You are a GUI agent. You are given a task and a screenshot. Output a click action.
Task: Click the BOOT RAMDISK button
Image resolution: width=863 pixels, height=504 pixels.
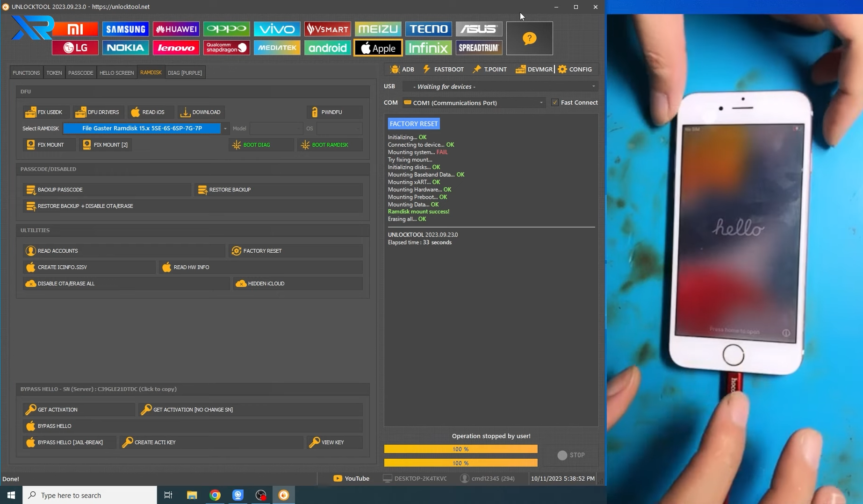330,145
